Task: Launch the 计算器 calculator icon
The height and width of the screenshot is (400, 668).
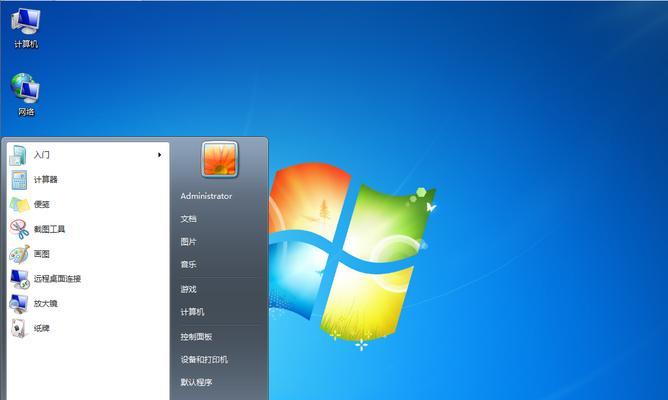Action: (x=19, y=180)
